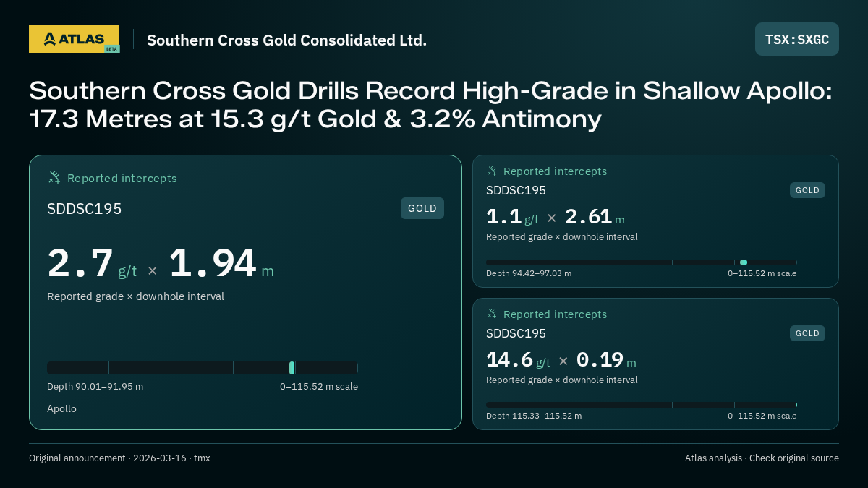Viewport: 868px width, 488px height.
Task: Click the Depth 94.42–97.03 m label
Action: click(x=529, y=273)
